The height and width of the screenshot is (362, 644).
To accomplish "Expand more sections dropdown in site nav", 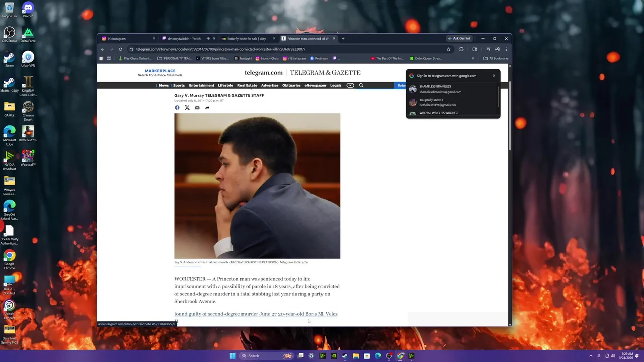I will click(x=350, y=85).
